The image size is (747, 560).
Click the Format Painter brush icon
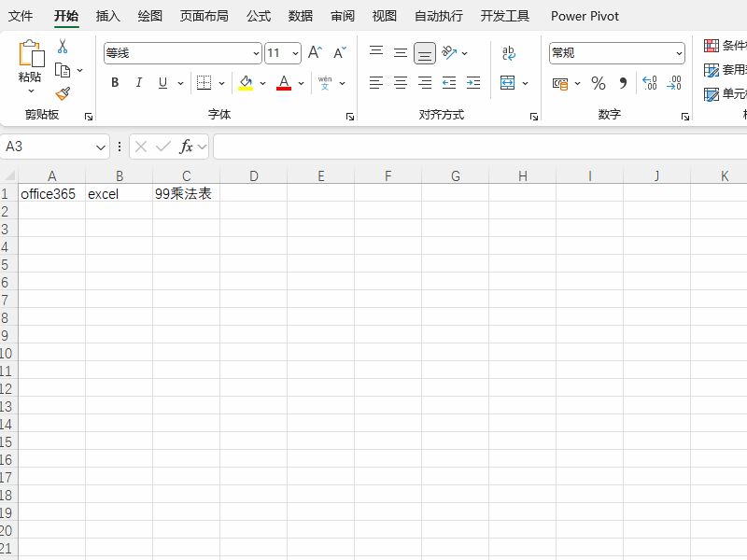click(x=63, y=93)
